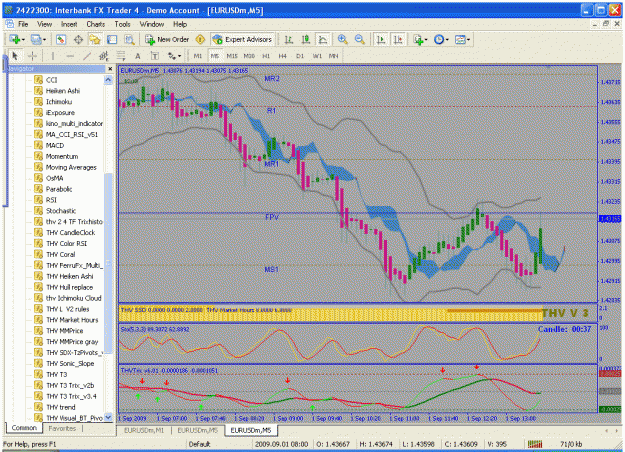
Task: Select the Stochastic indicator in Navigator
Action: (61, 211)
